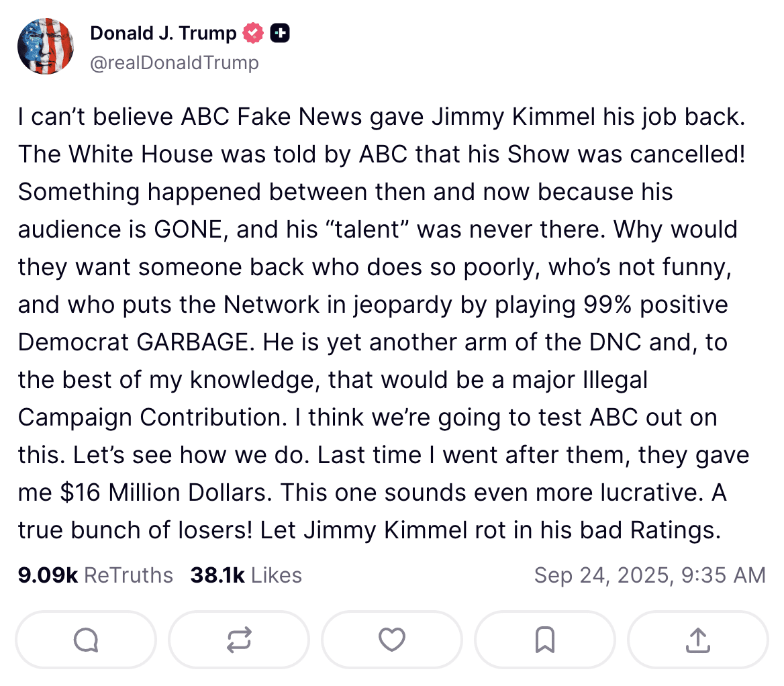Like the post with heart icon

pos(392,640)
